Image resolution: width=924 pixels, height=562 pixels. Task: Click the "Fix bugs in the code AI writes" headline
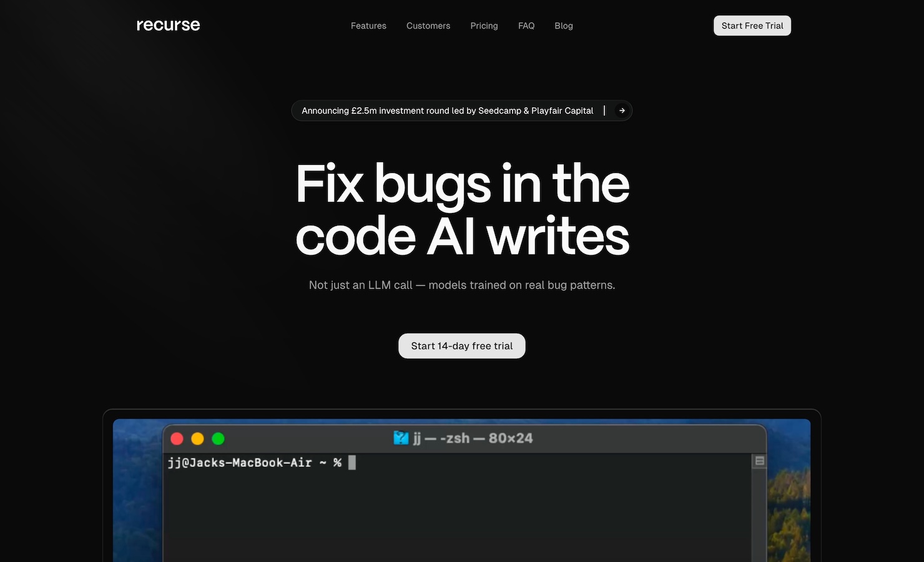(x=462, y=210)
